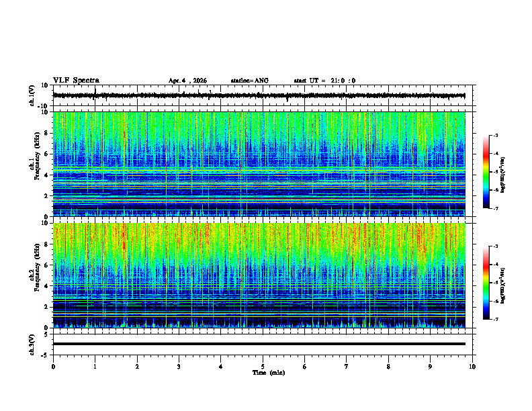The width and height of the screenshot is (532, 411).
Task: Click the "Time (min)" axis title
Action: (269, 373)
